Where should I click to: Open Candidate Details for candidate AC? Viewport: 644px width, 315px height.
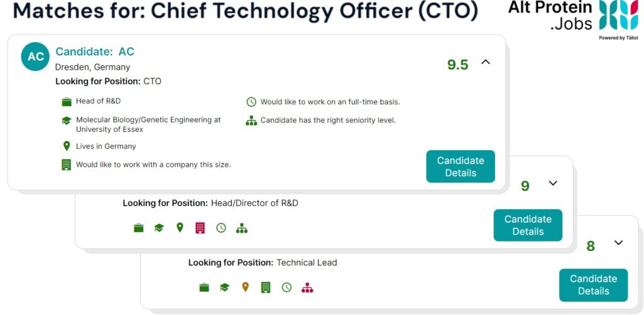tap(460, 167)
